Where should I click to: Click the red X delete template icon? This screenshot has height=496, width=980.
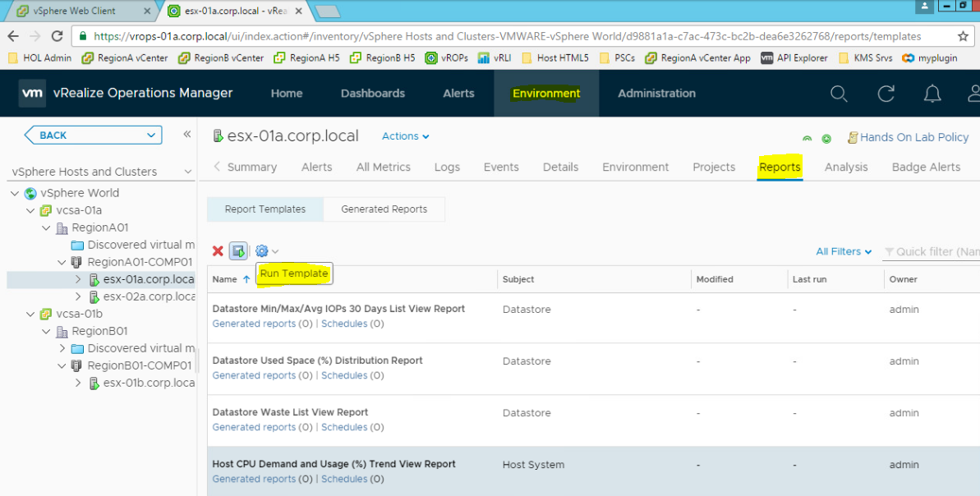point(218,251)
